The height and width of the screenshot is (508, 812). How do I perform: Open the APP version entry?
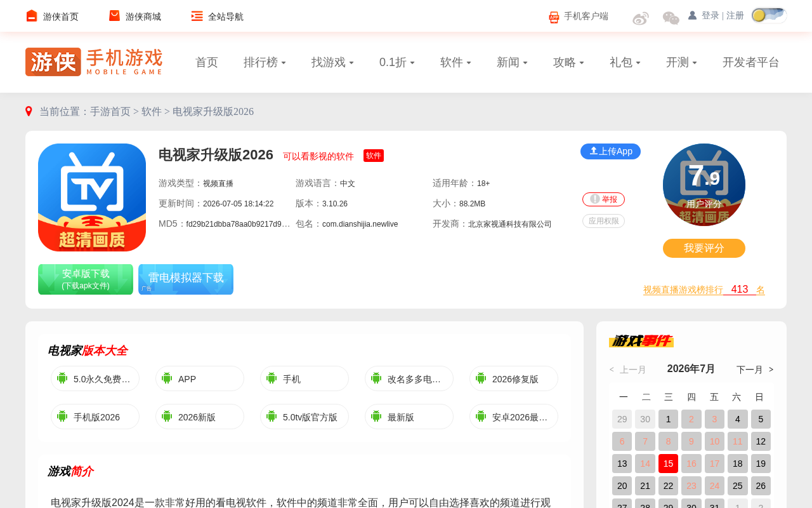tap(200, 378)
